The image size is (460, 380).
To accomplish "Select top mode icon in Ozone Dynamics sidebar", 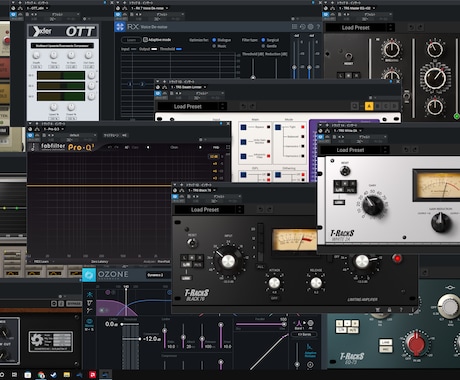I will [90, 294].
